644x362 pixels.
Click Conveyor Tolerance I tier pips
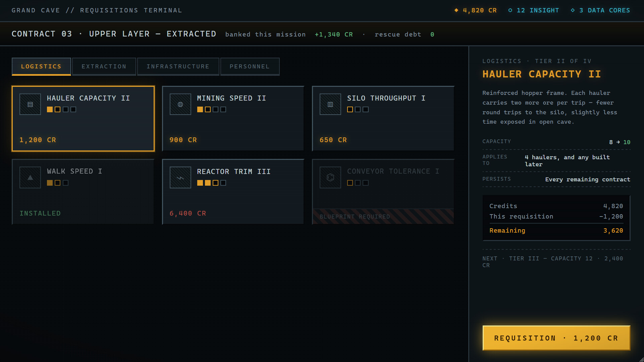coord(358,183)
